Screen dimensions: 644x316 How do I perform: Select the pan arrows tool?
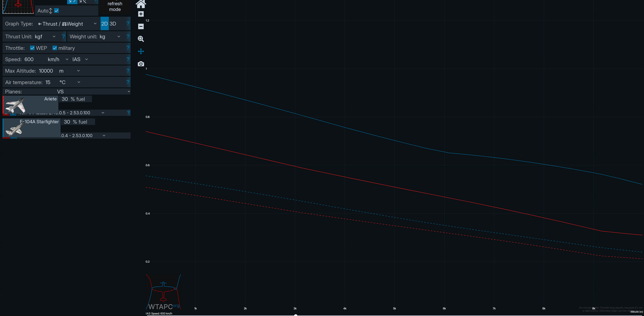(x=141, y=51)
